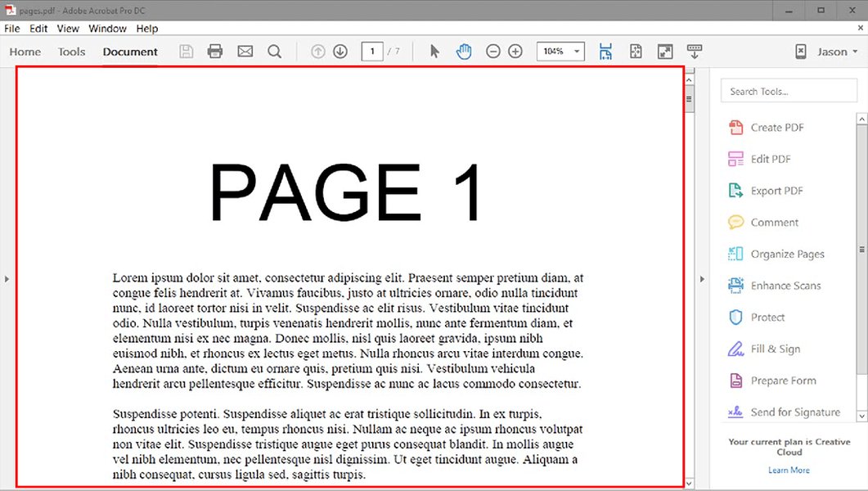Activate the Hand pan tool
Screen dimensions: 868x491
coord(464,52)
